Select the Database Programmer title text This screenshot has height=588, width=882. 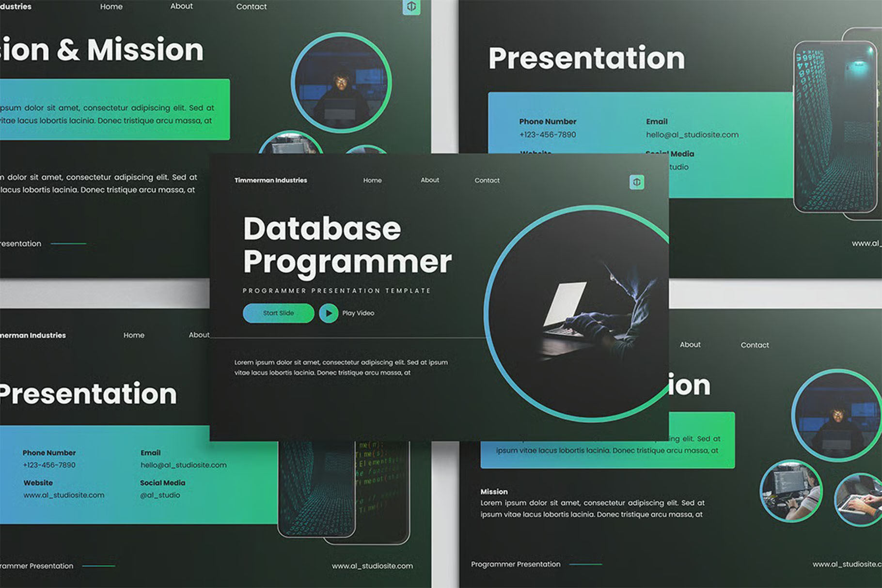click(346, 245)
